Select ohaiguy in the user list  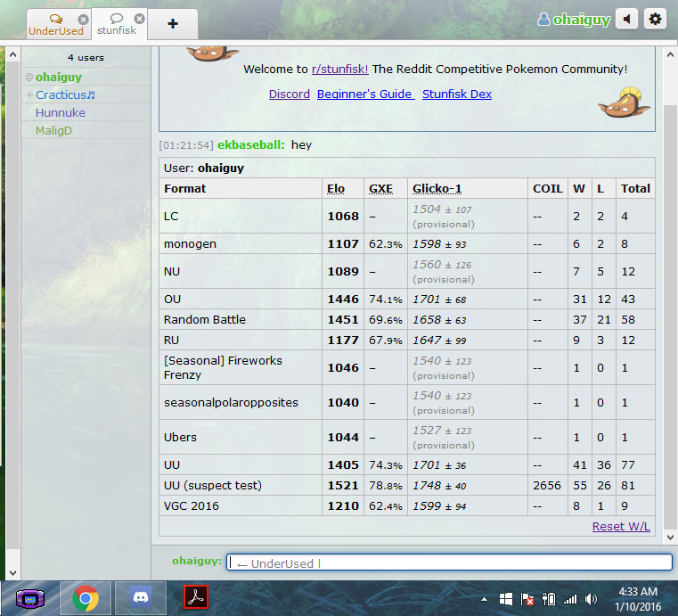tap(86, 77)
